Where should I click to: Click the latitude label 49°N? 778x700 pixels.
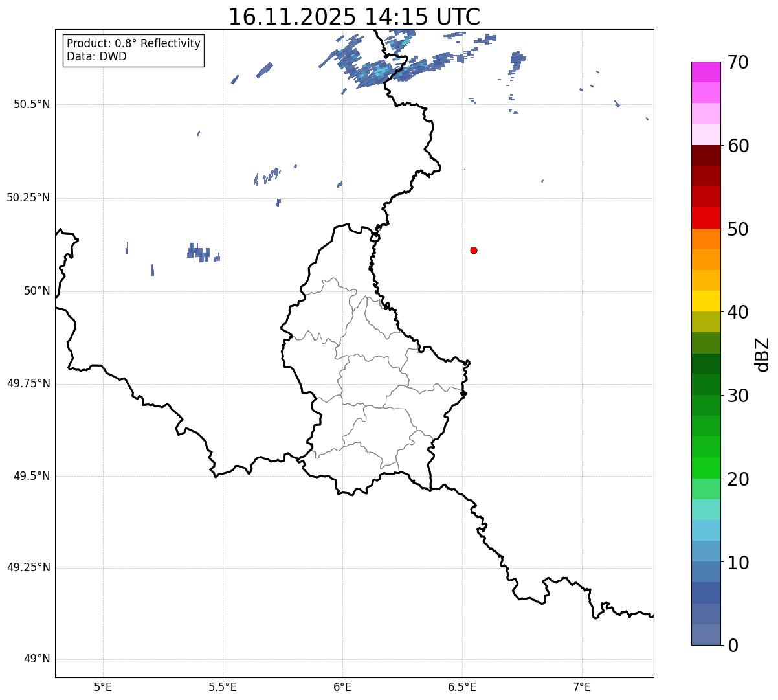click(x=37, y=659)
